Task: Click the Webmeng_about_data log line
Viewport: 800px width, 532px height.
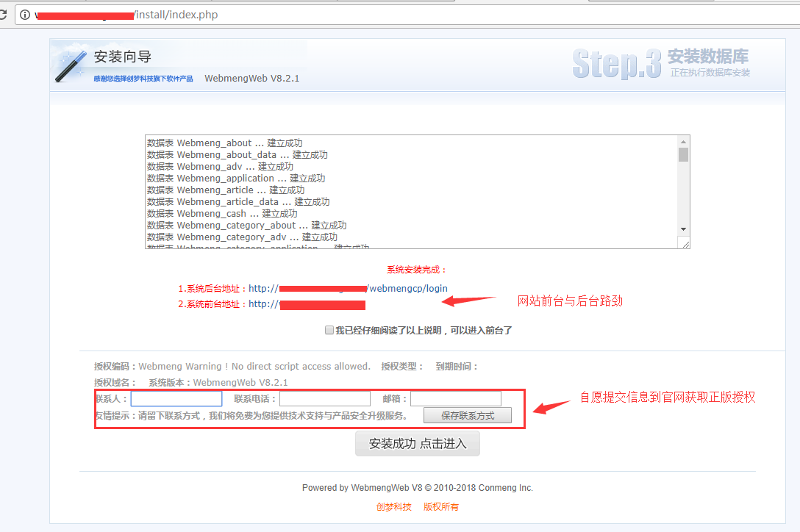Action: pos(238,154)
